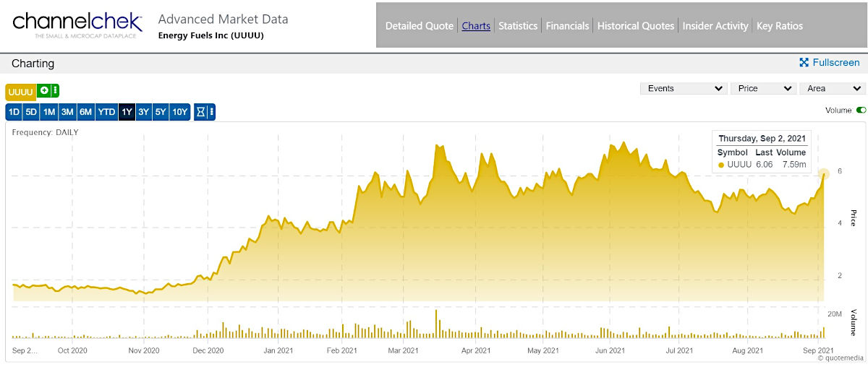Click the 'Dec 2020' axis label

(x=208, y=350)
